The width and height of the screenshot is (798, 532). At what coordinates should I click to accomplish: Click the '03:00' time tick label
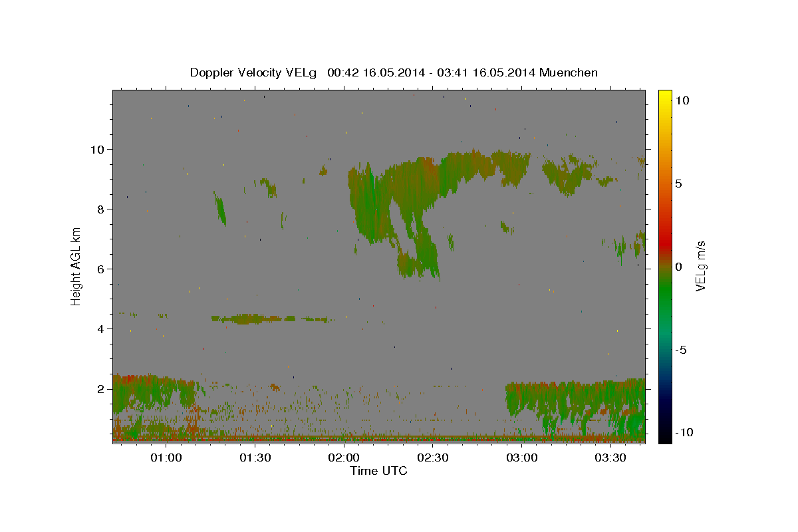click(522, 458)
